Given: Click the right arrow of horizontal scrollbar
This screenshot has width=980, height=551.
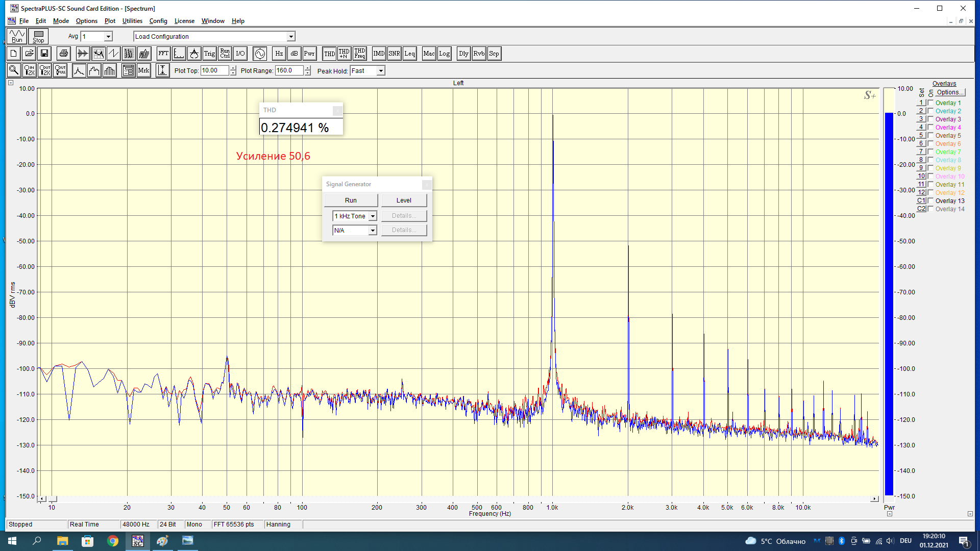Looking at the screenshot, I should (x=874, y=499).
